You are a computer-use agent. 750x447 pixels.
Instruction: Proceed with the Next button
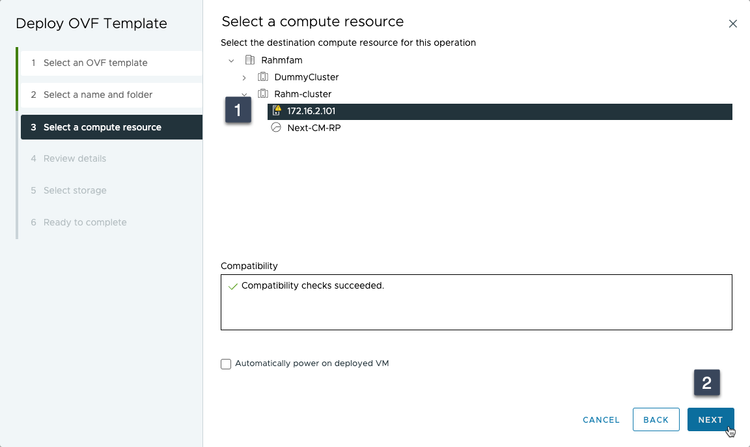[710, 420]
